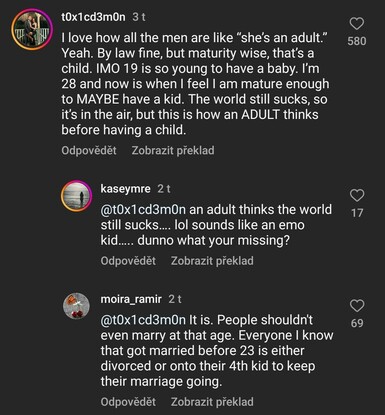
Task: Show the 69 likes on moira_ramir's reply
Action: (x=357, y=323)
